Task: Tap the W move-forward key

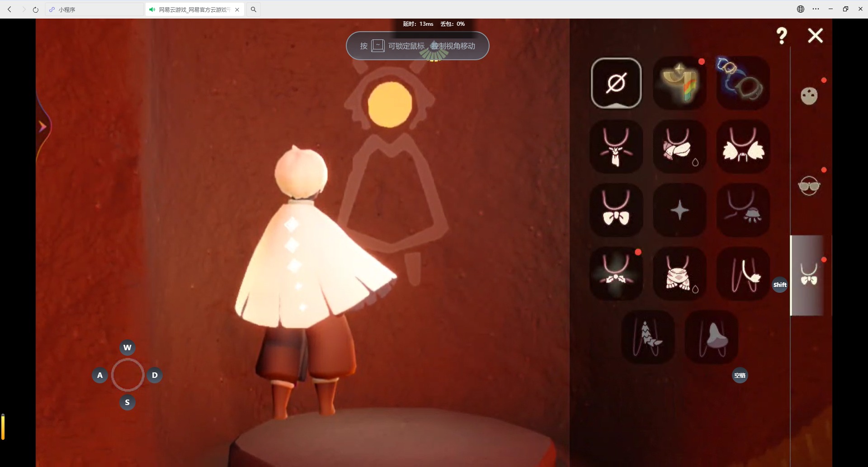Action: pos(127,348)
